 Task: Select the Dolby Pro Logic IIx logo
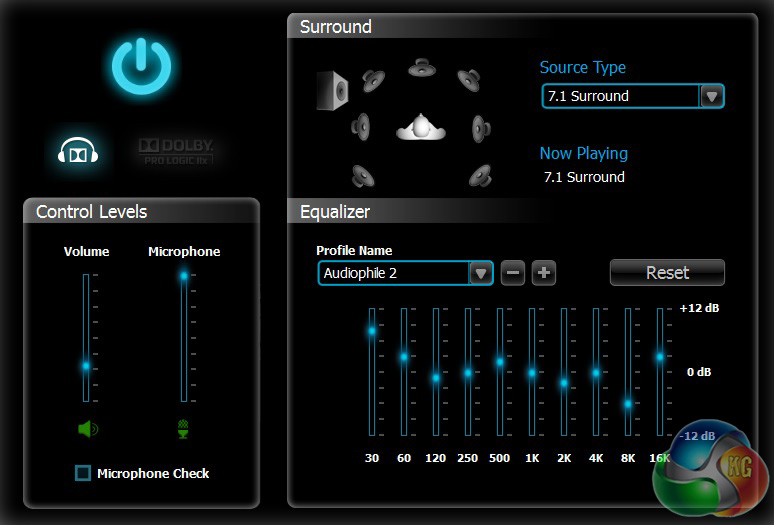(x=176, y=151)
